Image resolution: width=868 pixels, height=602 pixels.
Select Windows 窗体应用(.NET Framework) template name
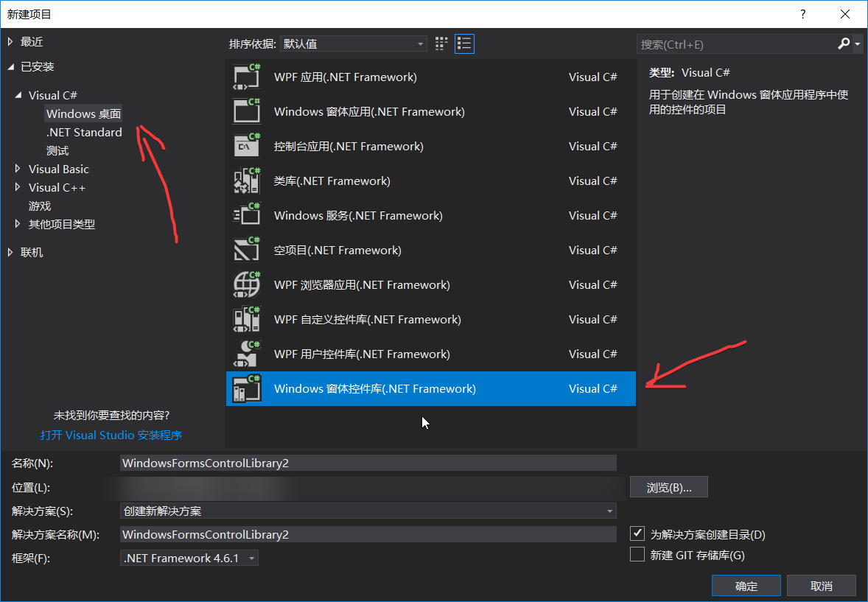[x=369, y=111]
